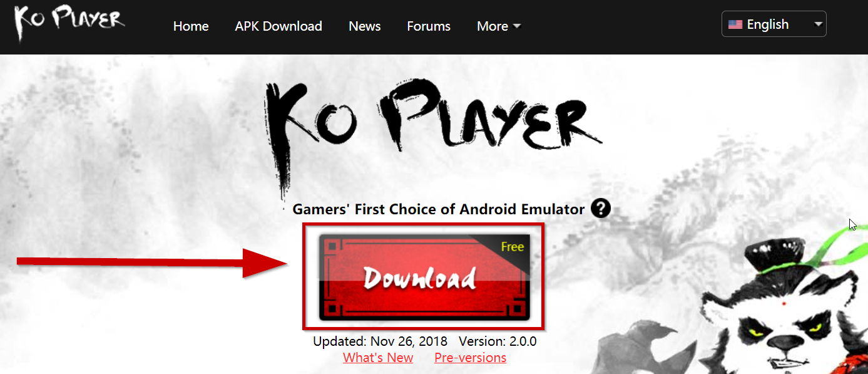Click the Updated Nov 26, 2018 text
Screen dimensions: 868x374
[x=380, y=341]
